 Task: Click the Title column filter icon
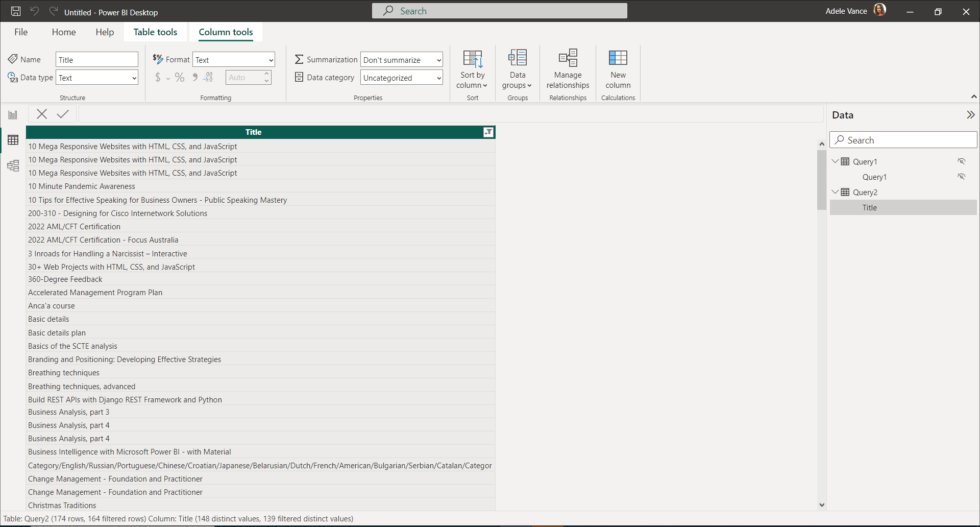click(x=488, y=132)
